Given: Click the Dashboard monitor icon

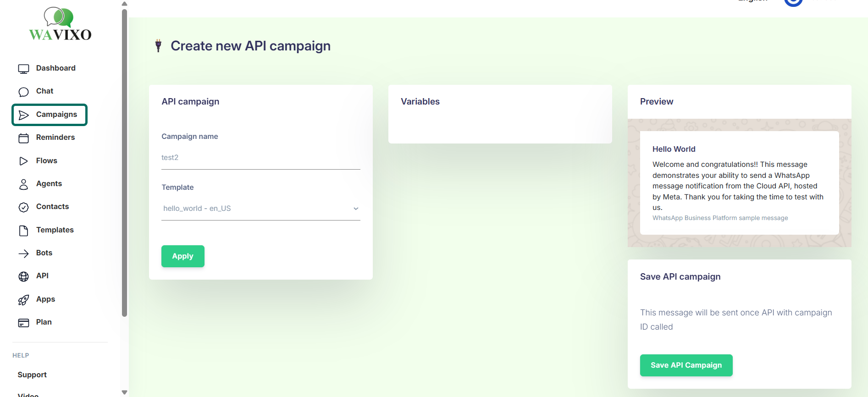Looking at the screenshot, I should (23, 69).
